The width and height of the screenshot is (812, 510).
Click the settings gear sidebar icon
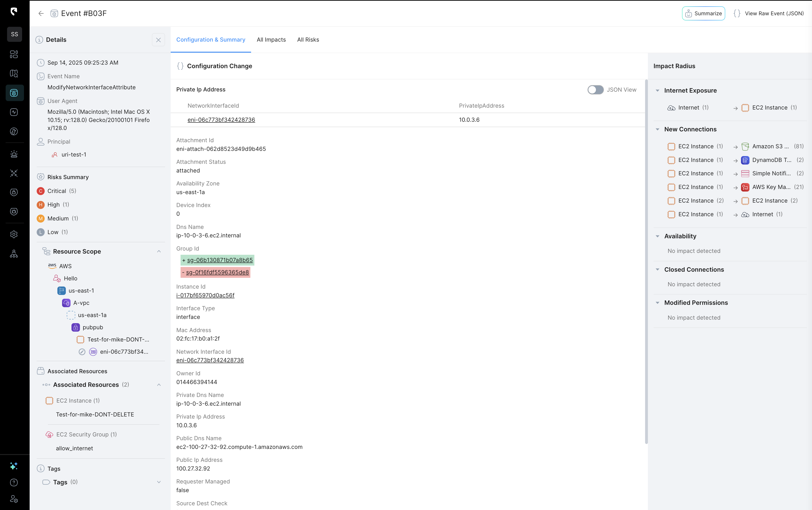(x=14, y=234)
